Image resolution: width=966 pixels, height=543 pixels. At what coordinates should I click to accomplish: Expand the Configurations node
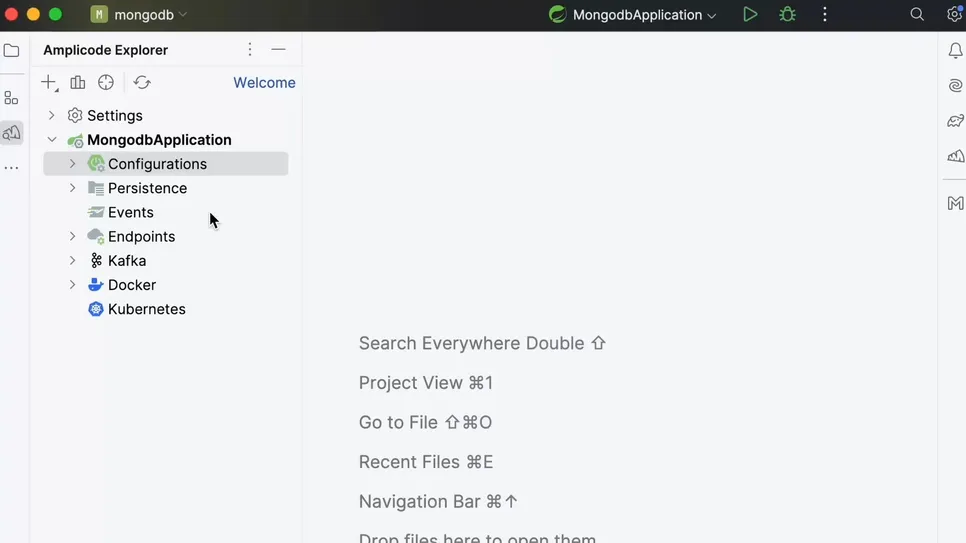pos(73,163)
